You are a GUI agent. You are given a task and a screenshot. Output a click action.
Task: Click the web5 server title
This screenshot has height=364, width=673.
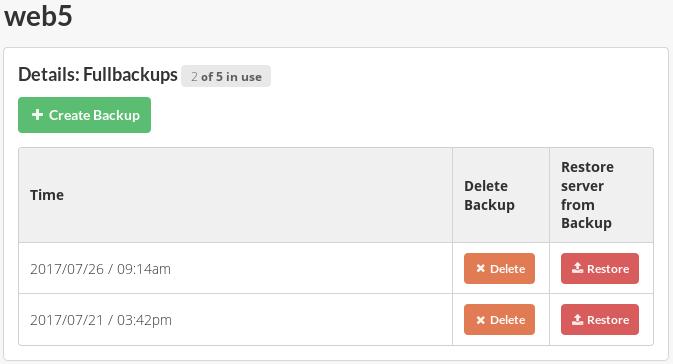pyautogui.click(x=38, y=16)
